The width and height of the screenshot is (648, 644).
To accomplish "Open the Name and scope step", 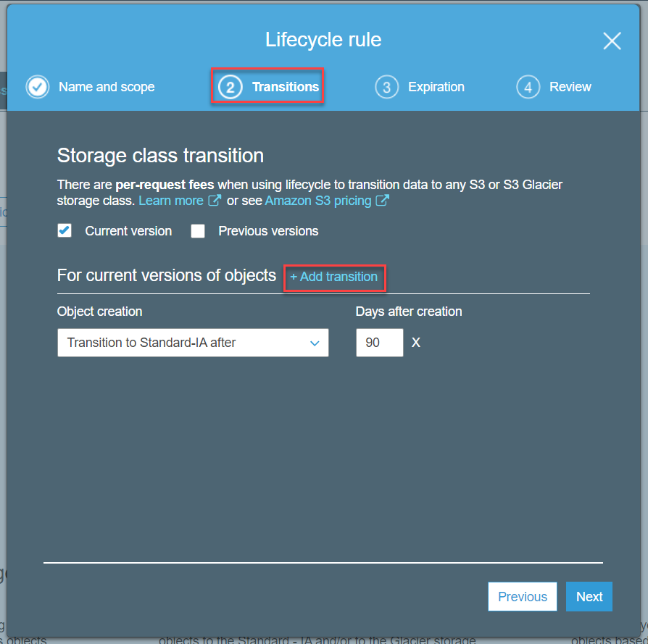I will point(107,87).
